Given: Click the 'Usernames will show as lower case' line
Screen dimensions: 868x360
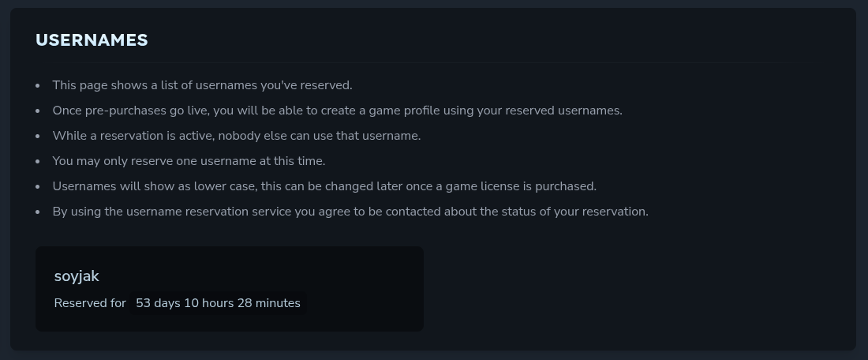Looking at the screenshot, I should pos(324,186).
